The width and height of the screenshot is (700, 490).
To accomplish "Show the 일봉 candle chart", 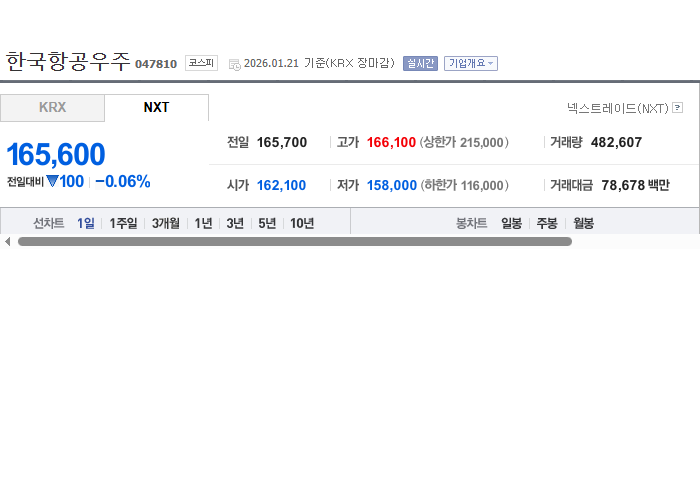I will (x=511, y=223).
